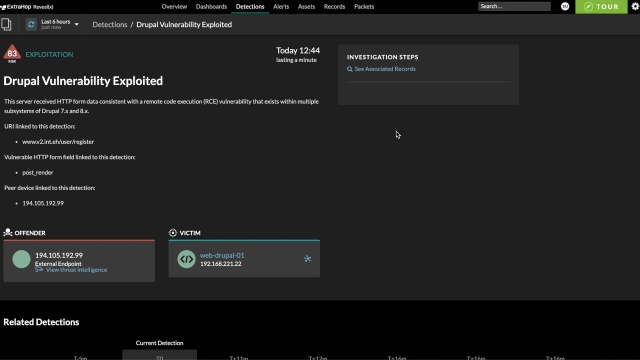The image size is (640, 360).
Task: Open the settings gear icon
Action: (635, 6)
